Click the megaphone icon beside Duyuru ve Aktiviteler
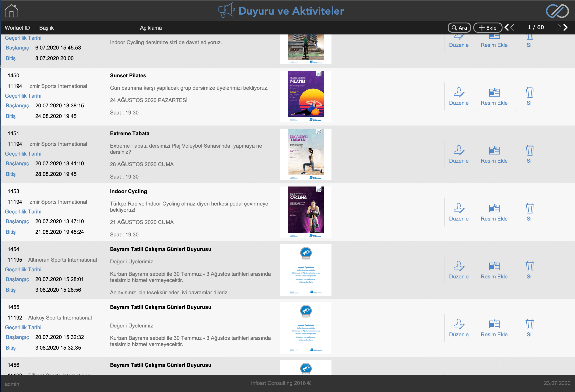 226,10
